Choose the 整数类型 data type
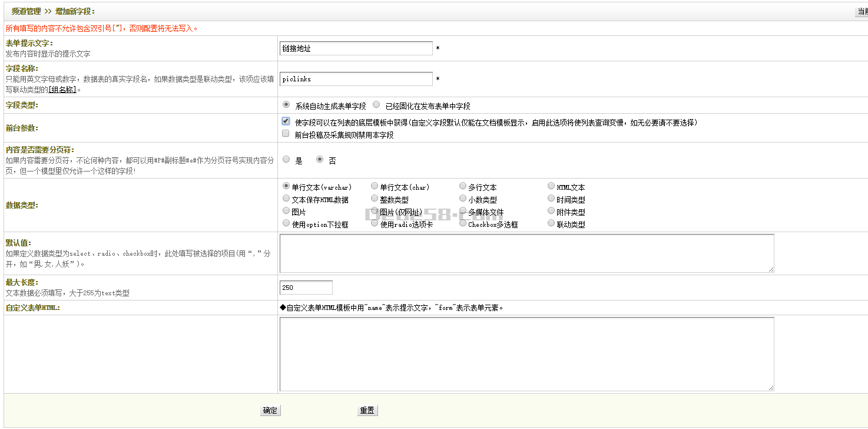The image size is (868, 429). (x=375, y=199)
